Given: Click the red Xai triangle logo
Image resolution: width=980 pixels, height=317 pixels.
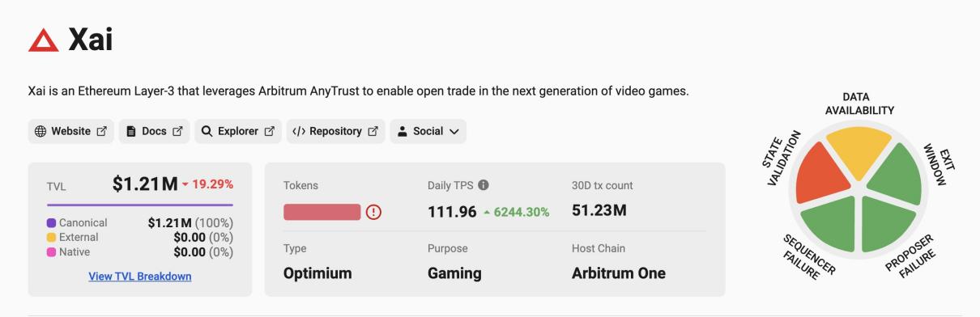Looking at the screenshot, I should [43, 40].
